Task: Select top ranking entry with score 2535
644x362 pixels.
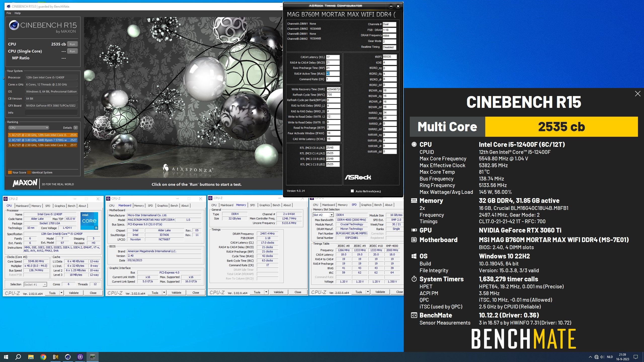Action: 43,135
